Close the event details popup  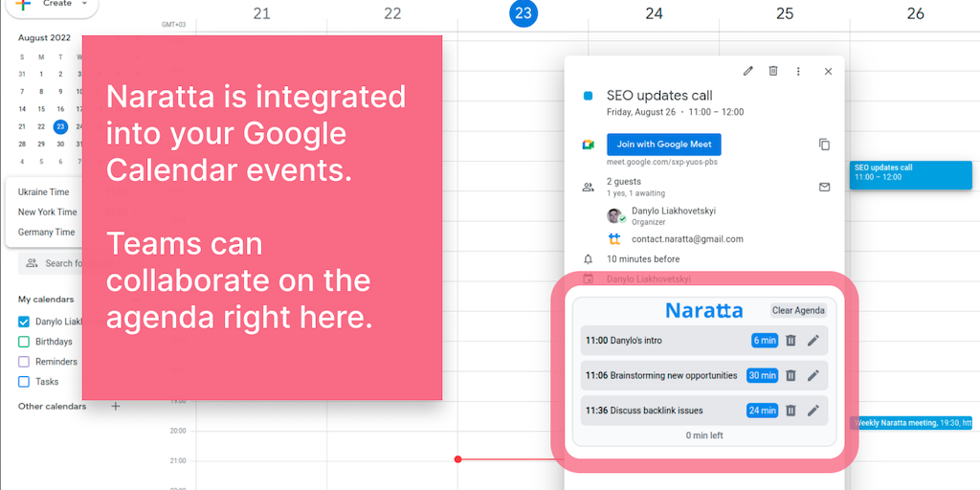click(x=828, y=71)
